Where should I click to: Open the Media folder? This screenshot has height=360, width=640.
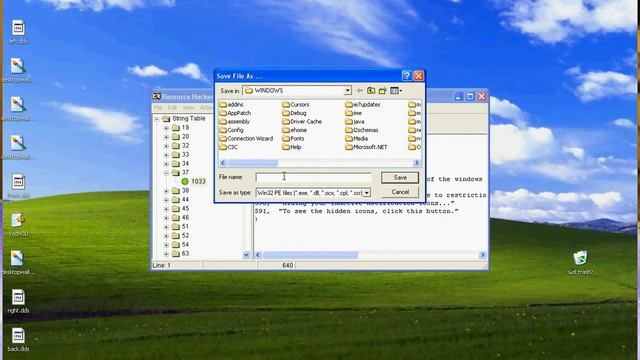point(356,139)
